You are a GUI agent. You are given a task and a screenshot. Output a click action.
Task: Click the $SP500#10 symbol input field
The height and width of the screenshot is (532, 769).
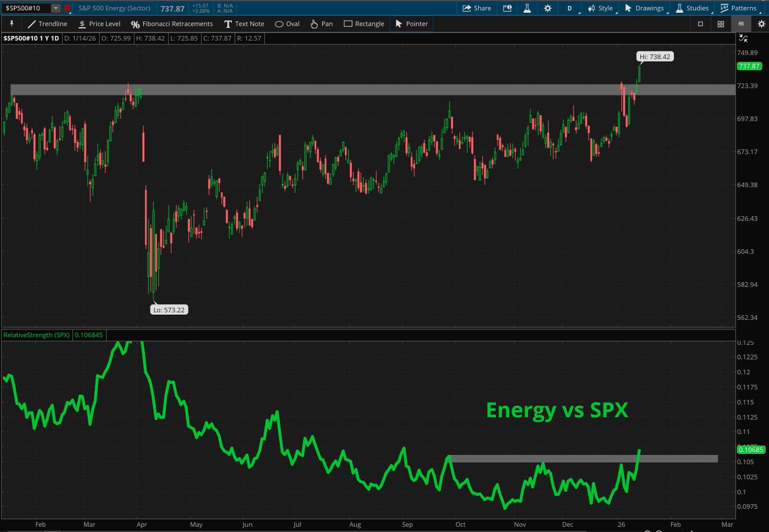[26, 8]
